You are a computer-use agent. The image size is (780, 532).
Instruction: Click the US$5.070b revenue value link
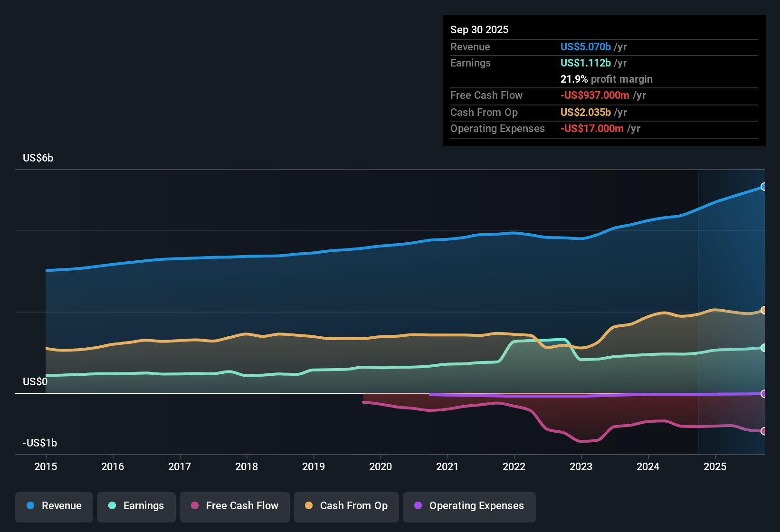click(x=585, y=47)
